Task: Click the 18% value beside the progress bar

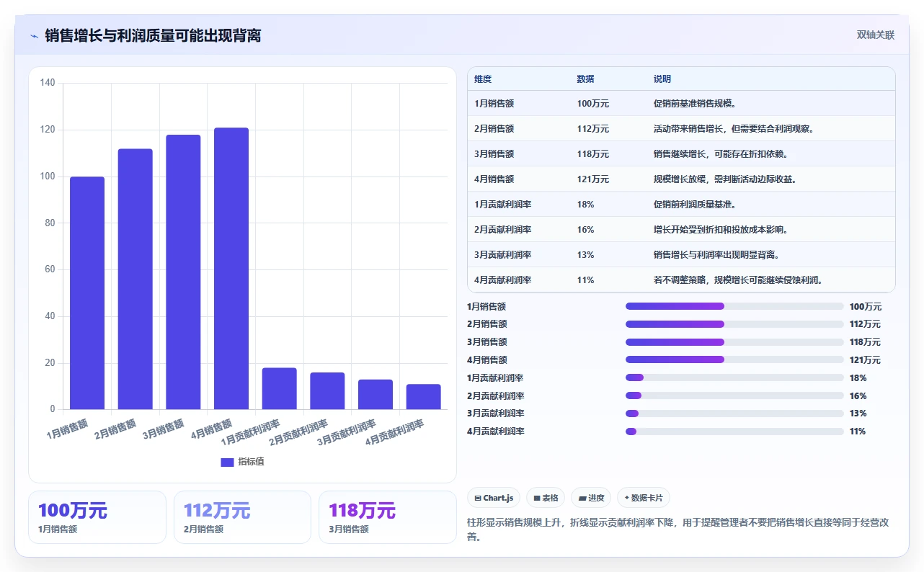Action: coord(858,378)
